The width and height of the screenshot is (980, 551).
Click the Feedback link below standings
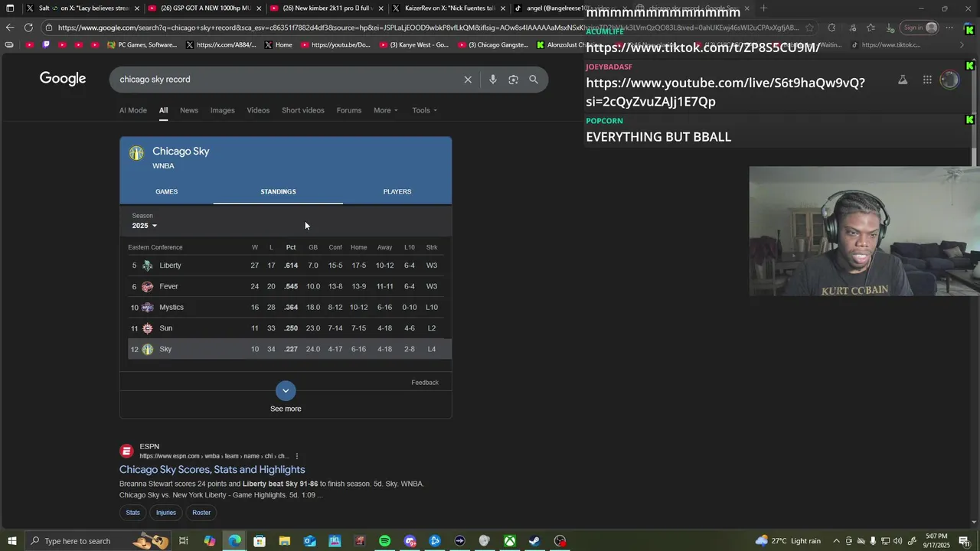(x=425, y=383)
